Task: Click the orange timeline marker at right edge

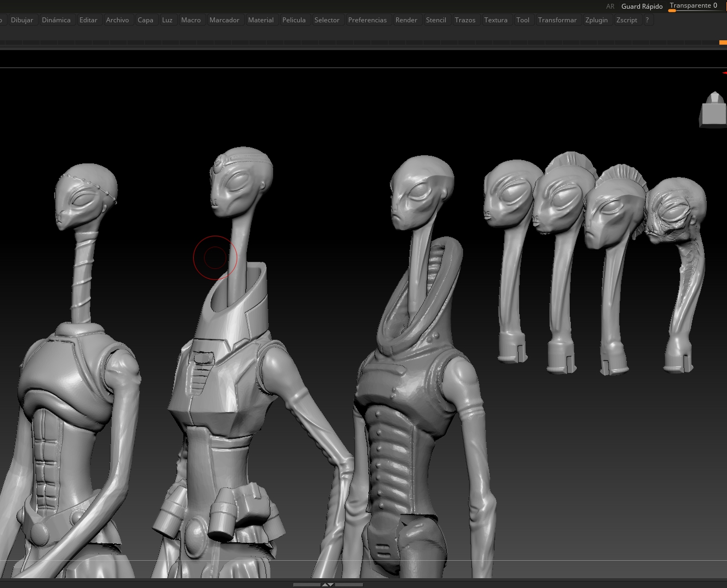Action: click(x=723, y=42)
